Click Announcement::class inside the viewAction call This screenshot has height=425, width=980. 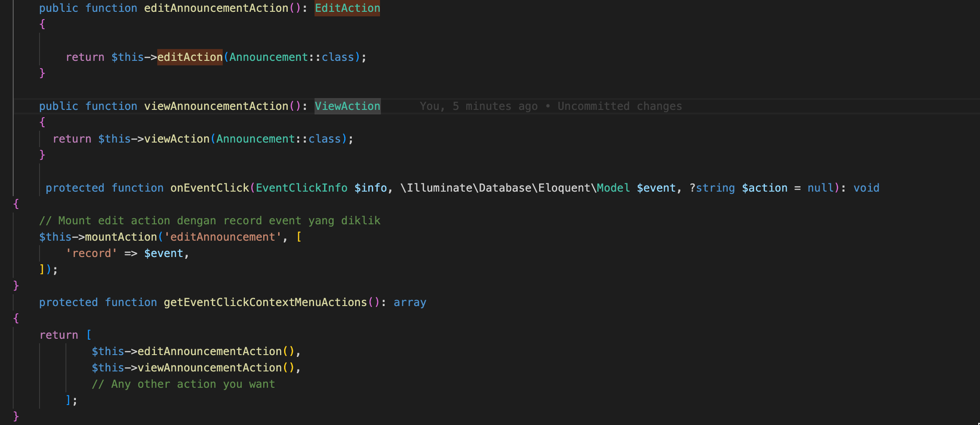point(278,139)
